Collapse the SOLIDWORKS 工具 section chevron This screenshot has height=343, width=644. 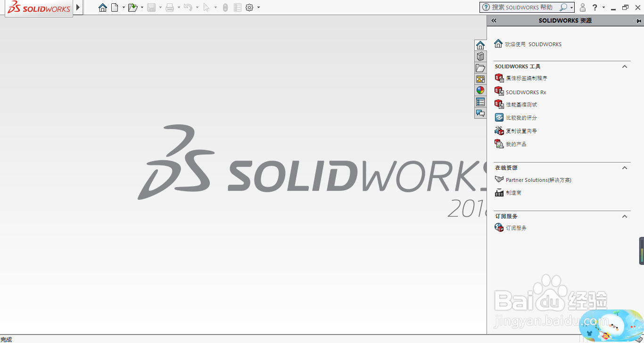pos(625,66)
